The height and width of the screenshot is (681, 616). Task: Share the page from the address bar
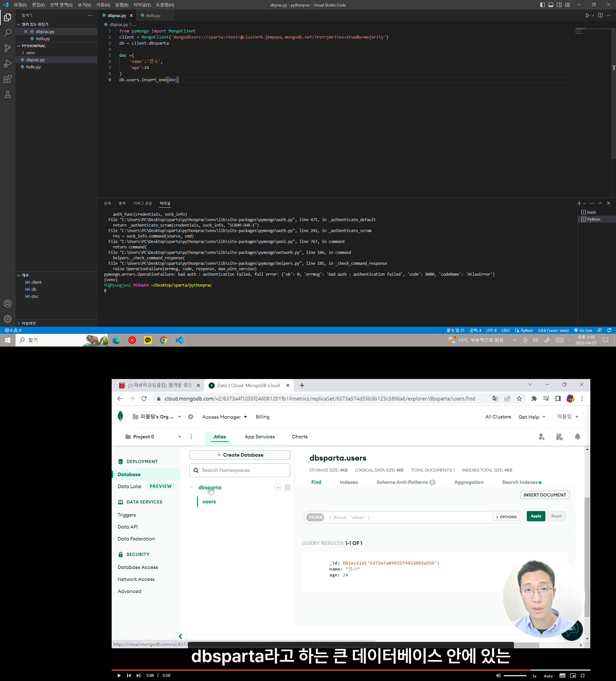pos(507,399)
